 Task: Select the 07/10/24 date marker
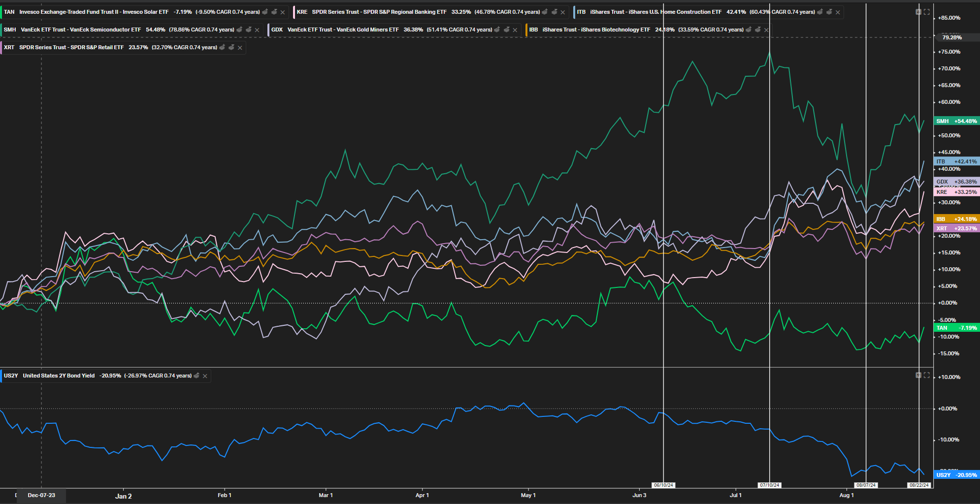[769, 485]
